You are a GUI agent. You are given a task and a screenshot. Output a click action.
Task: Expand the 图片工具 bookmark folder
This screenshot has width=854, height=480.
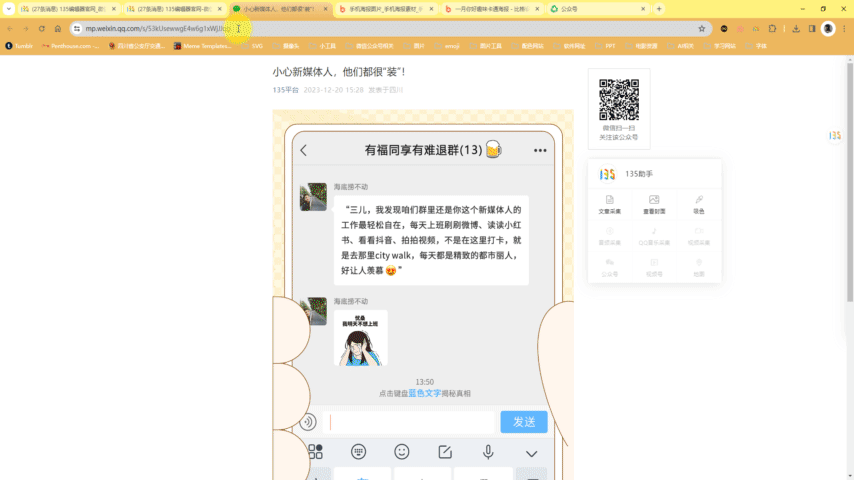[x=486, y=46]
